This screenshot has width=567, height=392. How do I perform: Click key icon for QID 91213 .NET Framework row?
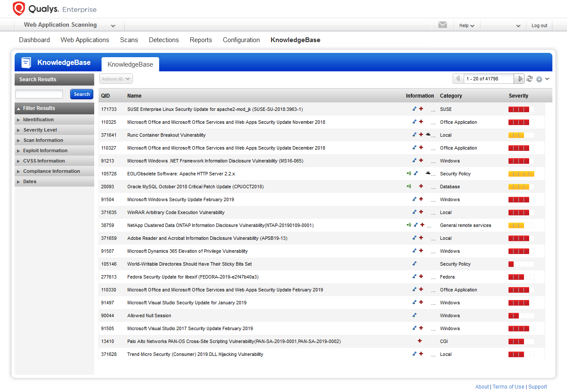pos(414,161)
